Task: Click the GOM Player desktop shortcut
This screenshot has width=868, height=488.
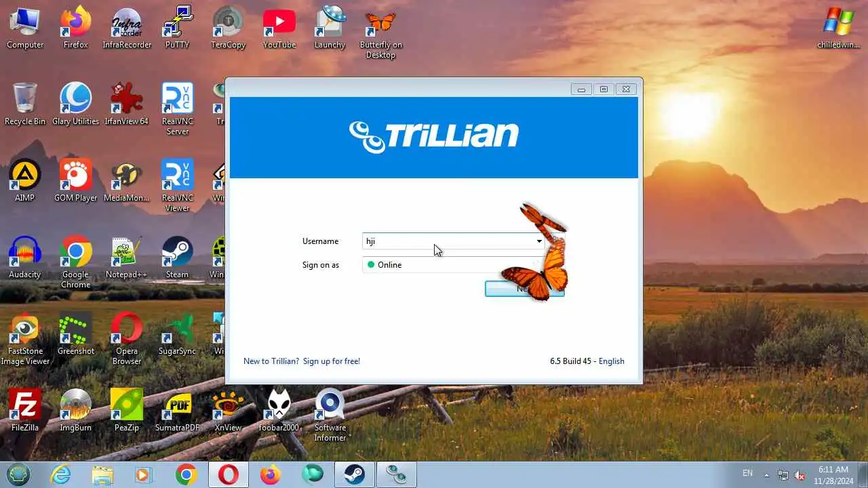Action: click(x=76, y=181)
